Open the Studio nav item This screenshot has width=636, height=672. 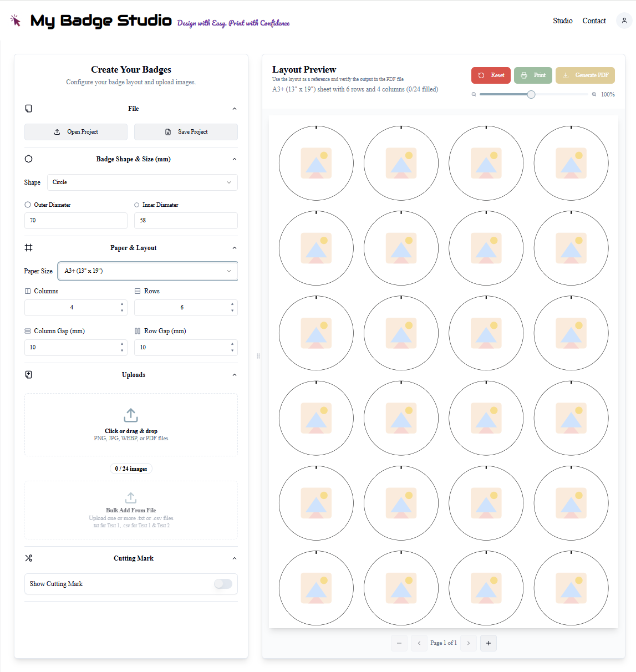[x=563, y=21]
